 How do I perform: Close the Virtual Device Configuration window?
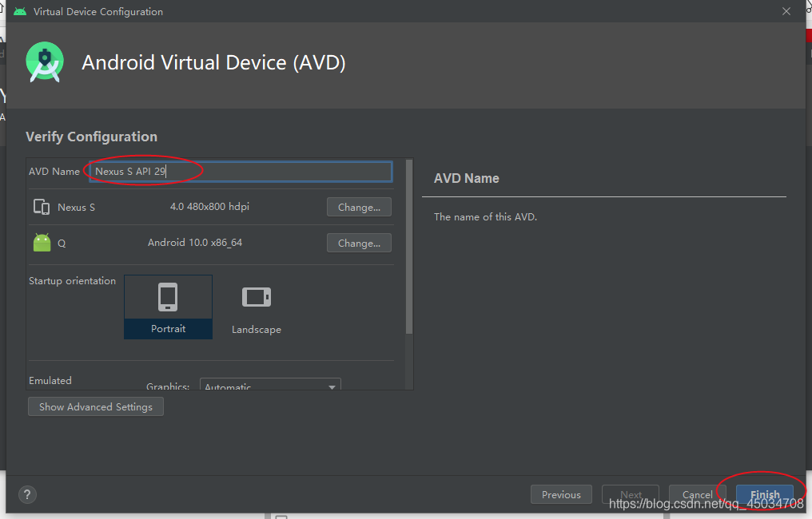[786, 11]
